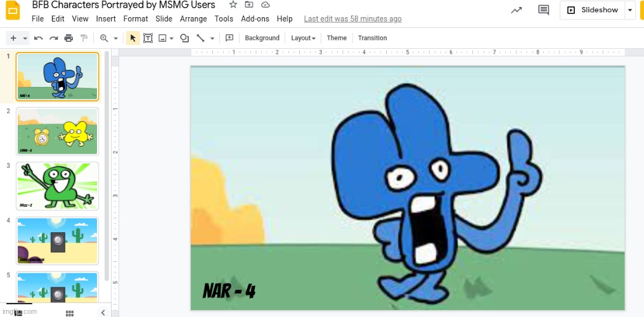Open the Add-ons menu
644x317 pixels.
pyautogui.click(x=255, y=19)
